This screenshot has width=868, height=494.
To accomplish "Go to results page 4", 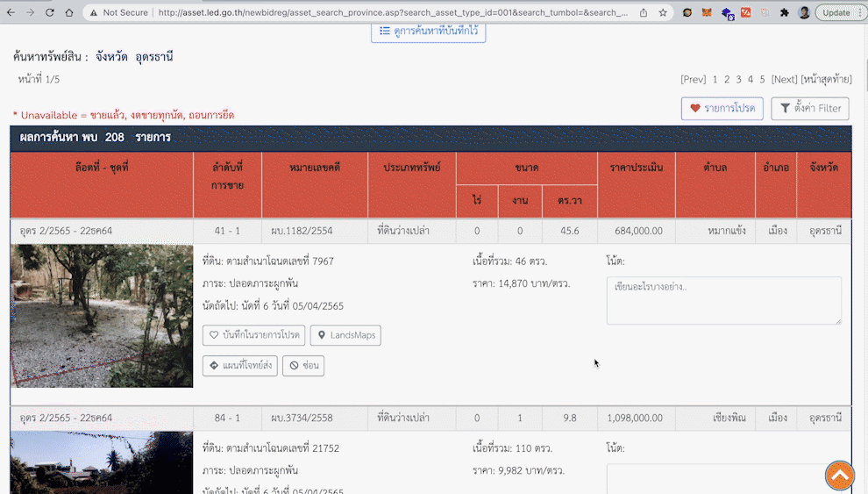I will tap(751, 79).
